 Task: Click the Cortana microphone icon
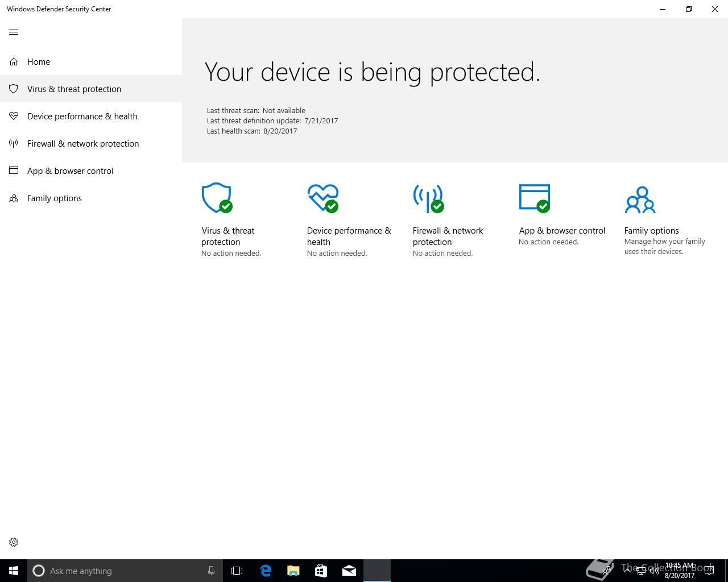click(211, 571)
